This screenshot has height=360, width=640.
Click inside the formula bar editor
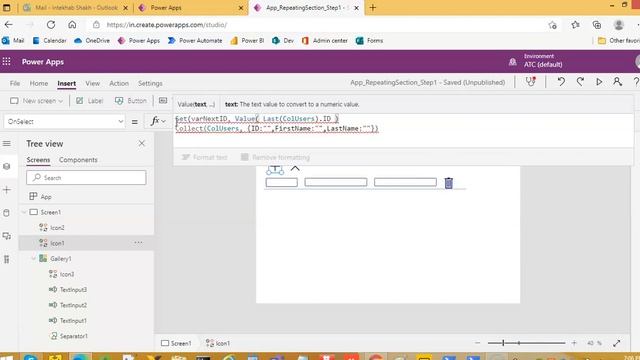click(x=403, y=131)
